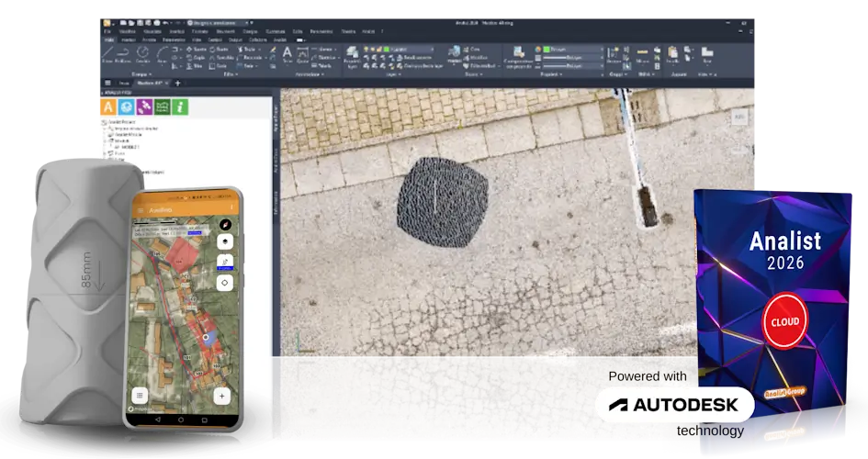Click the Incolla (Paste) clipboard icon
868x459 pixels.
point(672,54)
